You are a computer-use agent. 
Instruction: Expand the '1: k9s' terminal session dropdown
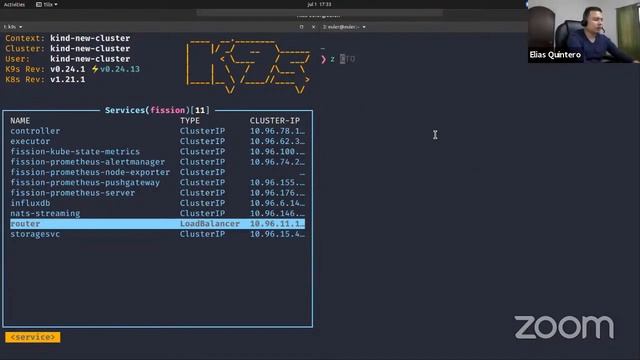point(13,27)
